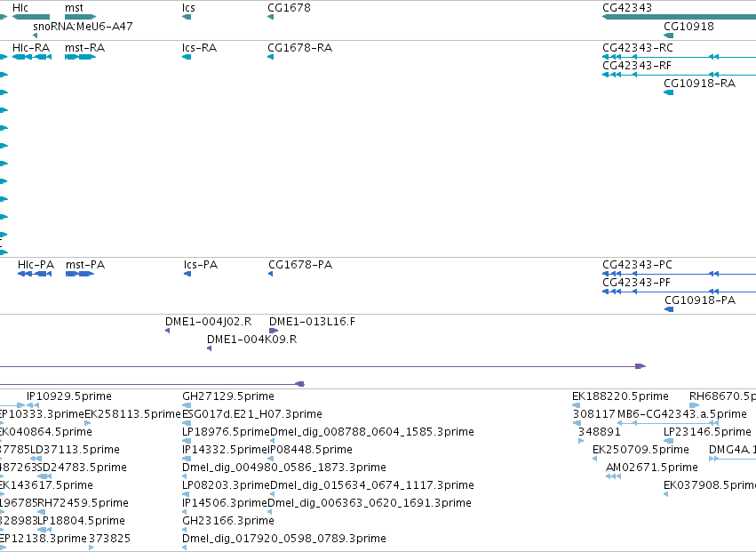Click the AM02671.5prime label
This screenshot has width=756, height=552.
point(652,468)
